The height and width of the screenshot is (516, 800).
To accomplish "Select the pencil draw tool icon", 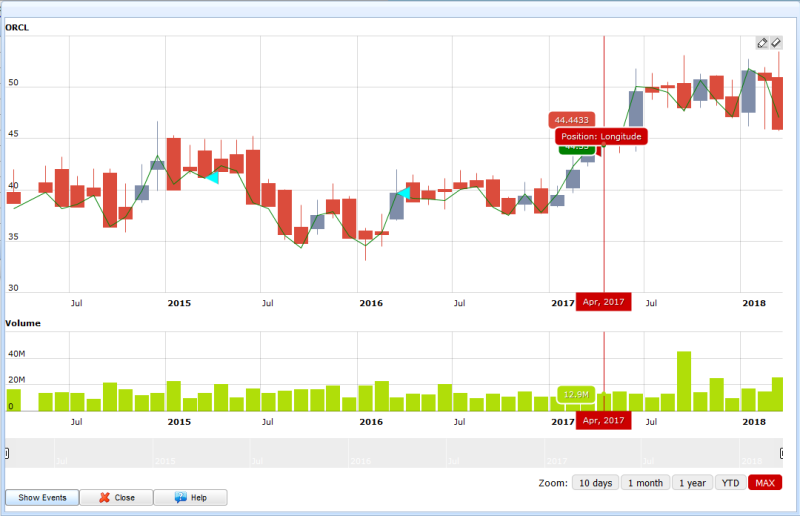I will pos(762,43).
